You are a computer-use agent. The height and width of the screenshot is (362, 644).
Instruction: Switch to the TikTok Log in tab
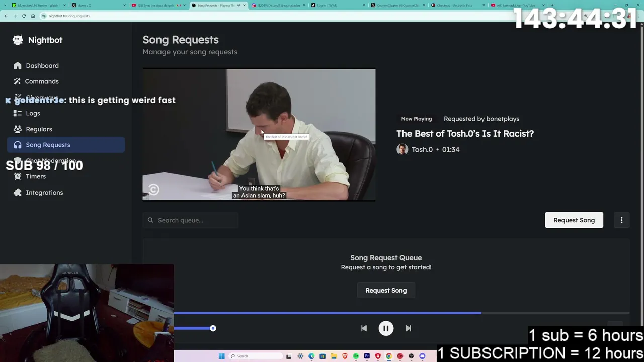[x=338, y=5]
